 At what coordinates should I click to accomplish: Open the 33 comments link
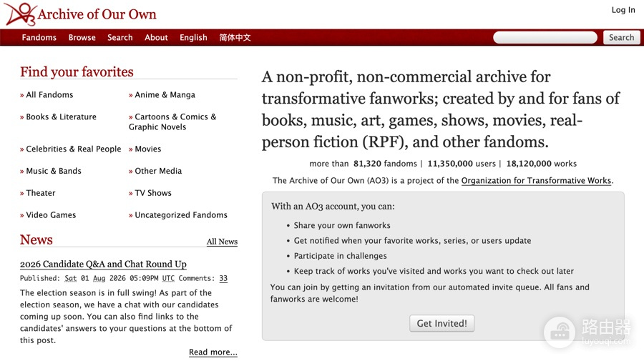[223, 278]
